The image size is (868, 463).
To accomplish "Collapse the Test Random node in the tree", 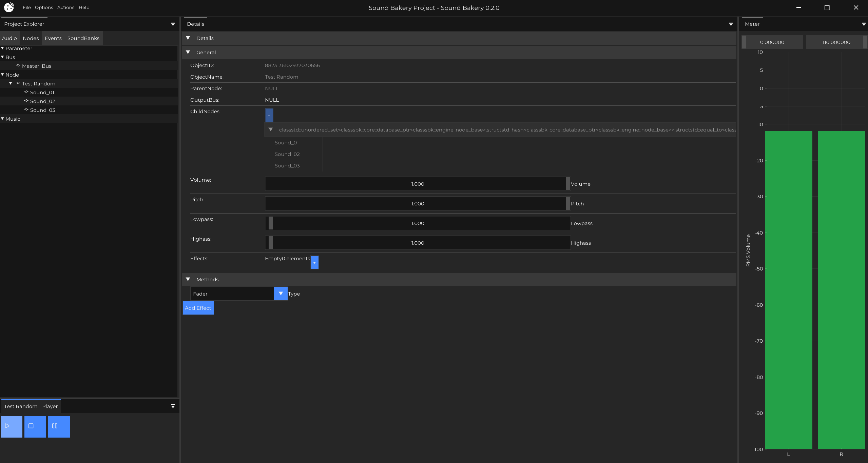I will pyautogui.click(x=11, y=83).
